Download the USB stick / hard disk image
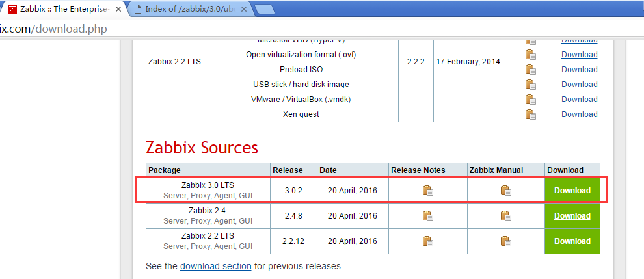 pos(579,85)
